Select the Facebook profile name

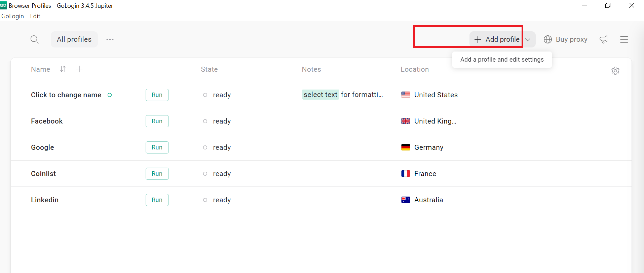coord(47,121)
